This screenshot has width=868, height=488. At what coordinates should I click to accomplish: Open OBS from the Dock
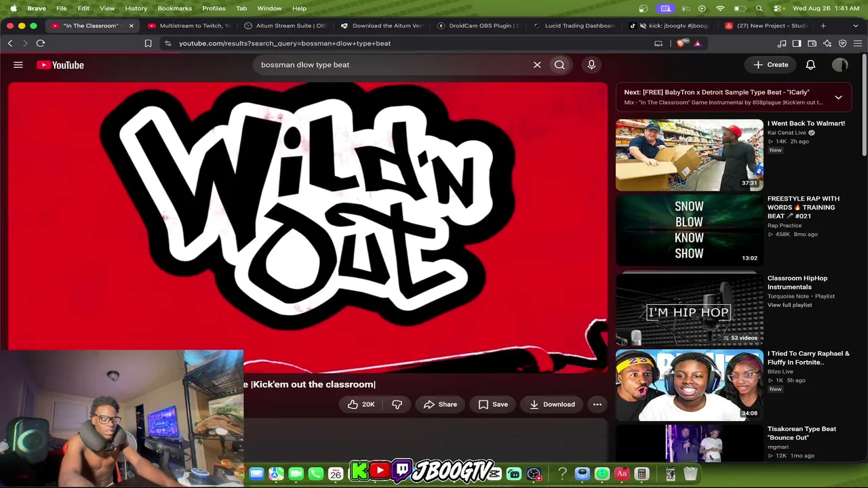point(534,474)
